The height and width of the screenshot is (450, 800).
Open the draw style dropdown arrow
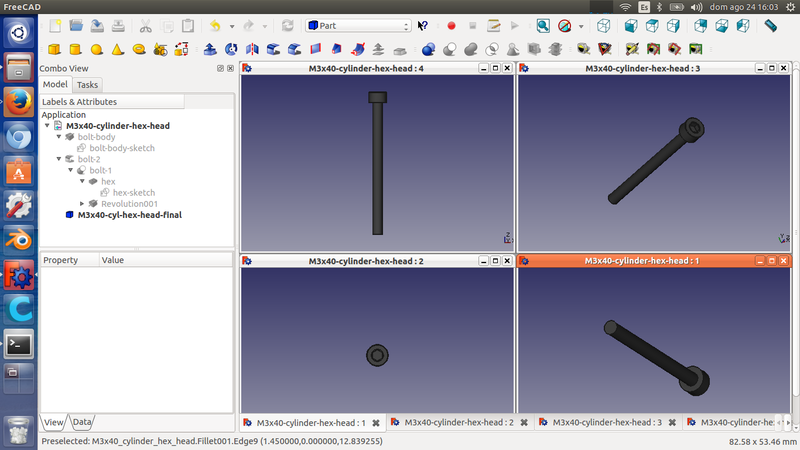pos(581,26)
